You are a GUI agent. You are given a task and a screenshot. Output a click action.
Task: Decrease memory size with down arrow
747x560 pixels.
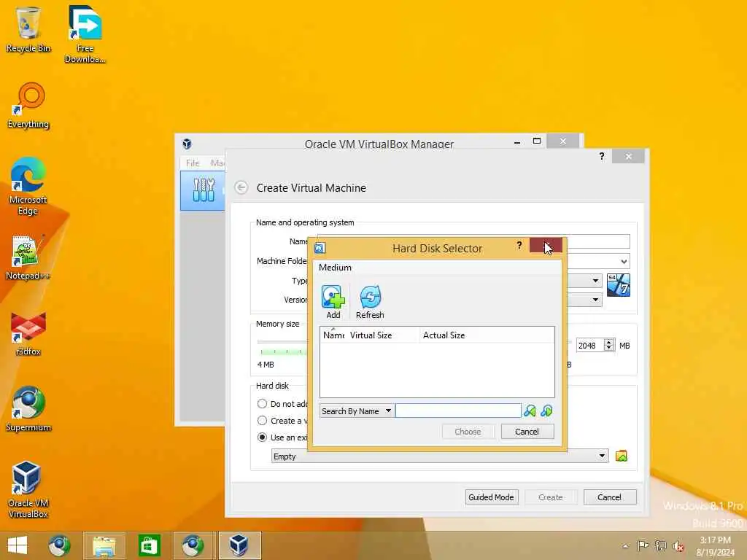pos(609,349)
